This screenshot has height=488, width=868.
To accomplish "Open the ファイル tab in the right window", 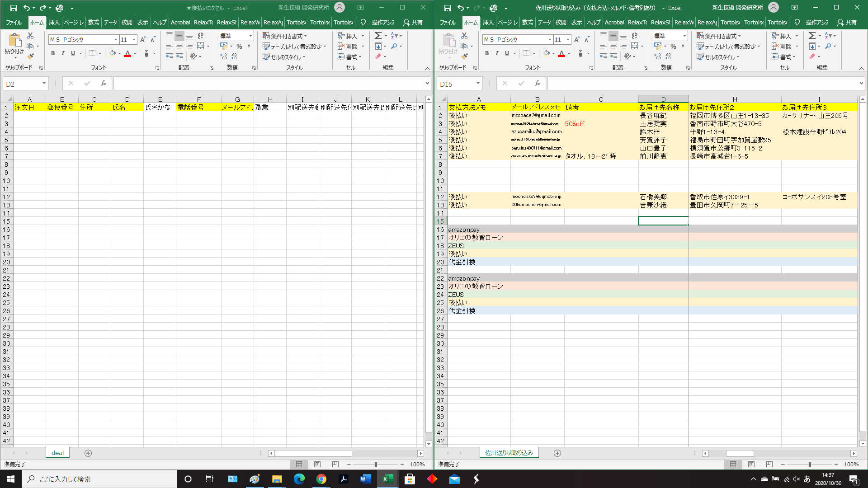I will (x=448, y=22).
